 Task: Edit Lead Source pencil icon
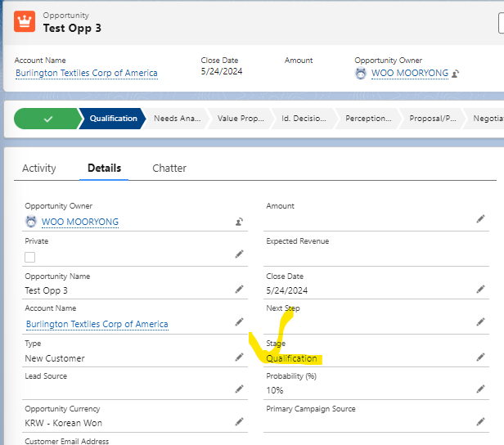tap(239, 389)
